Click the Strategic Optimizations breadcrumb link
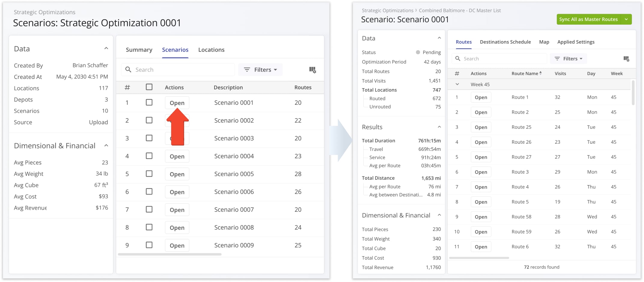 pos(388,10)
